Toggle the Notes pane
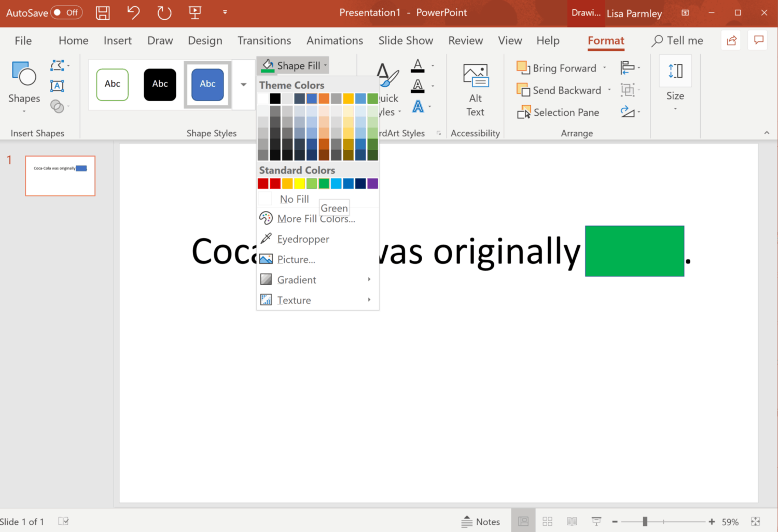 click(x=481, y=522)
